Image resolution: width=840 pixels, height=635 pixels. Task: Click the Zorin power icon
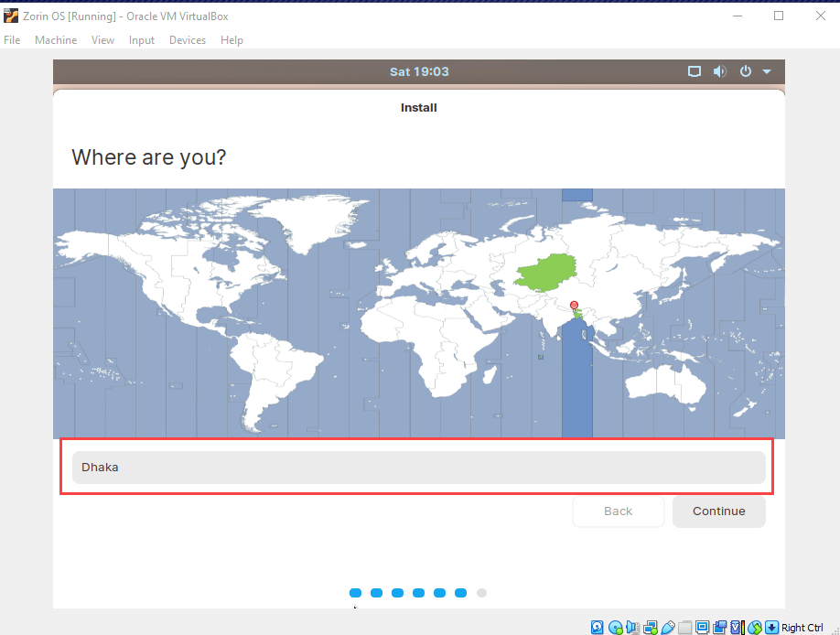746,71
